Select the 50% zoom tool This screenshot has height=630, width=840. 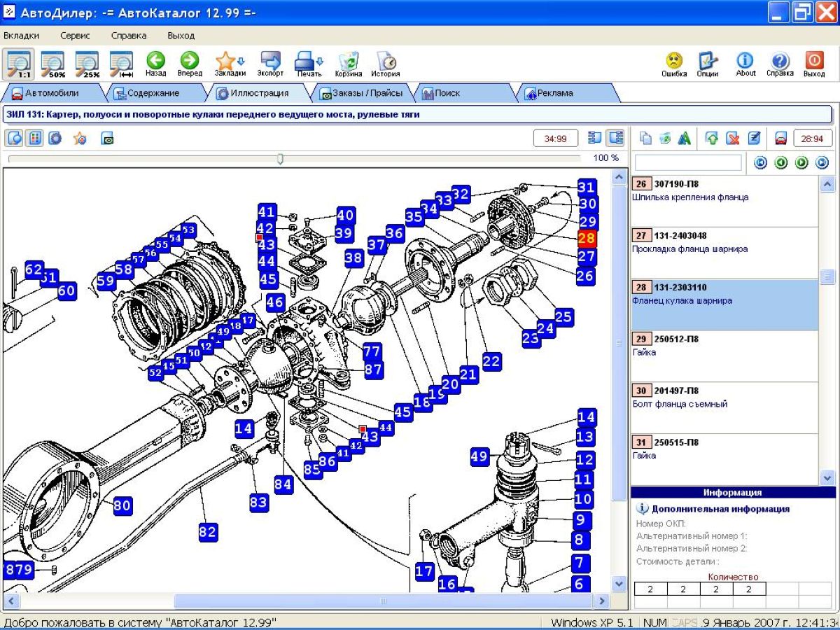click(53, 64)
